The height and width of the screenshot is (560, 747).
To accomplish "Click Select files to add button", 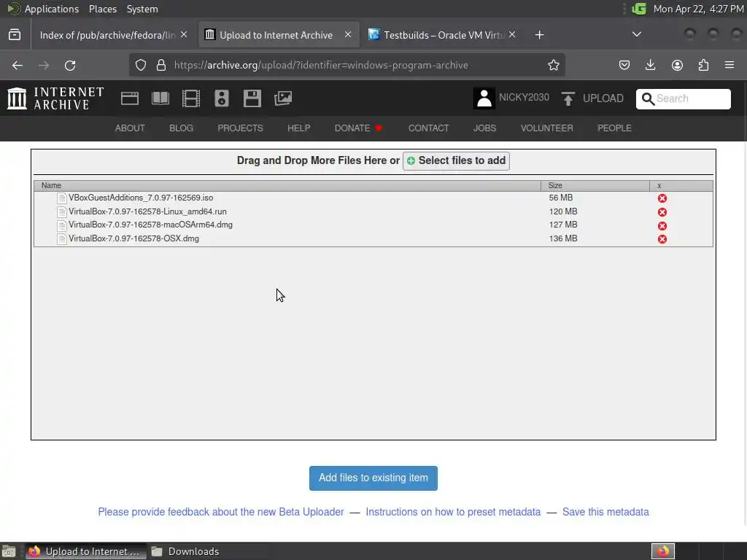I will [x=456, y=161].
